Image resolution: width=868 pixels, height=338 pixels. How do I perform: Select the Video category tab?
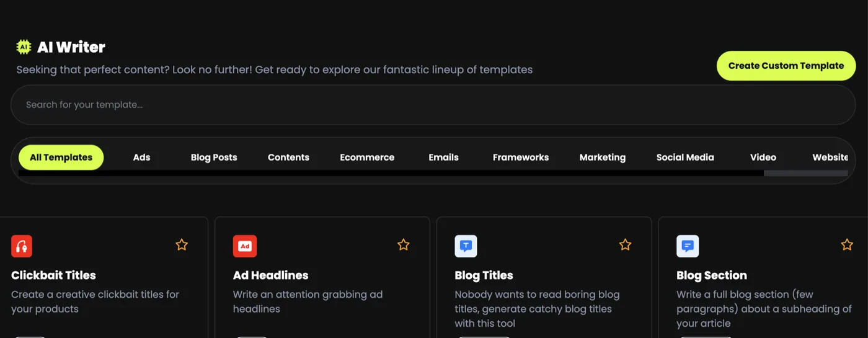coord(763,157)
